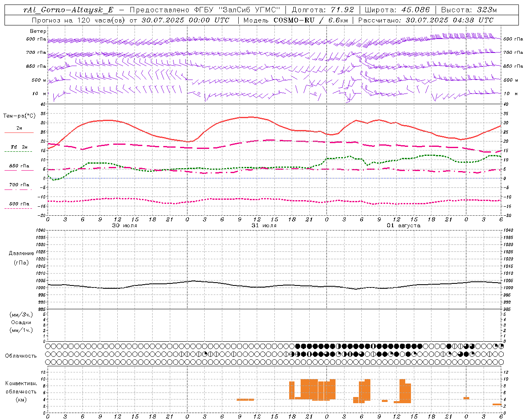
Task: Click the Модель COSMO-RU / 6.6км label
Action: 295,20
